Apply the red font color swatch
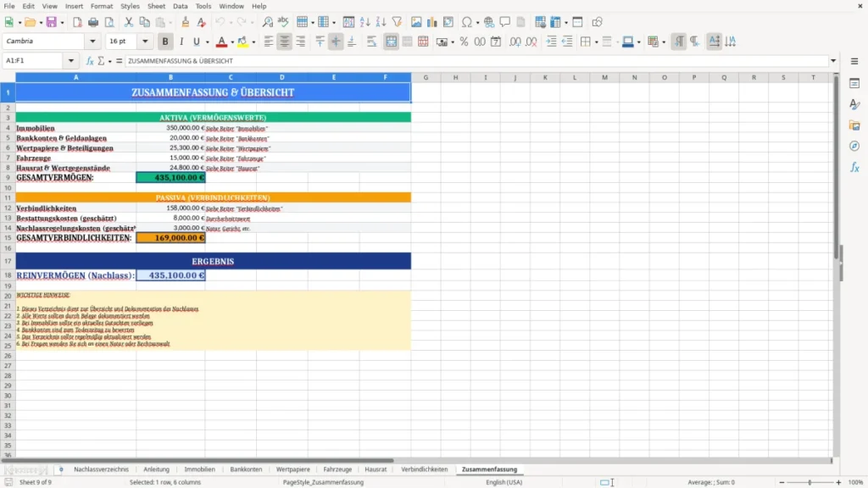This screenshot has height=488, width=868. tap(221, 42)
